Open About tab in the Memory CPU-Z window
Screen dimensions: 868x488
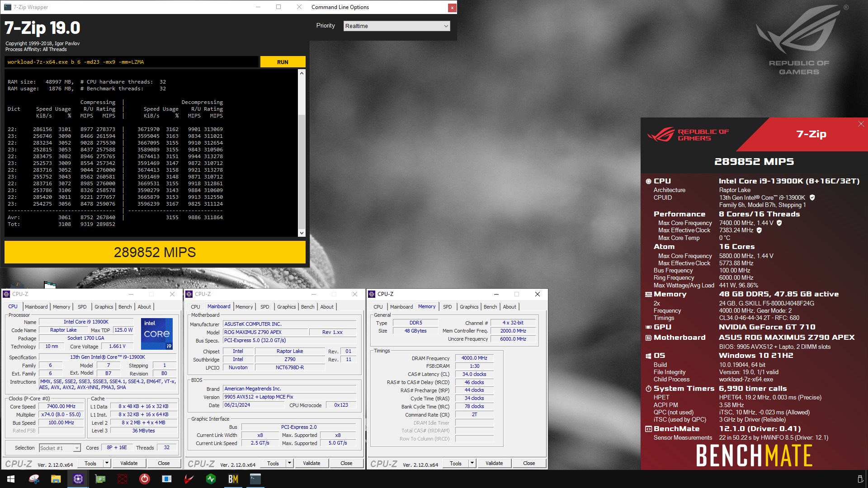[x=509, y=307]
